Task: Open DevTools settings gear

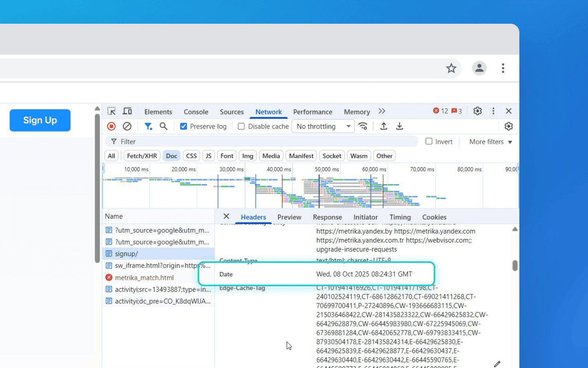Action: [x=477, y=111]
